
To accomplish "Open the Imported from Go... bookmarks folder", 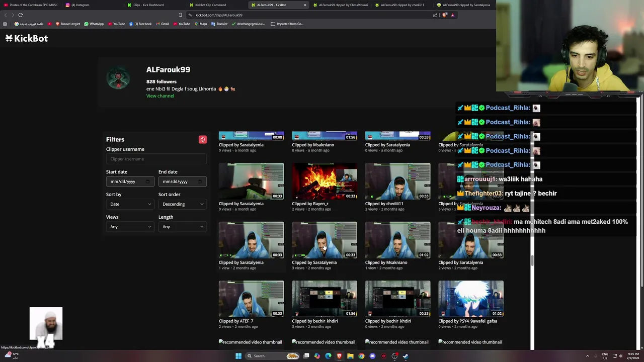I will tap(287, 24).
